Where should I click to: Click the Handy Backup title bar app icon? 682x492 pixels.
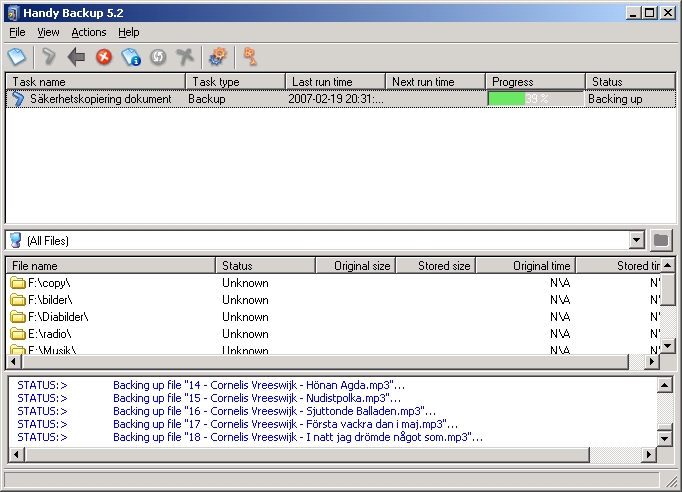click(13, 13)
